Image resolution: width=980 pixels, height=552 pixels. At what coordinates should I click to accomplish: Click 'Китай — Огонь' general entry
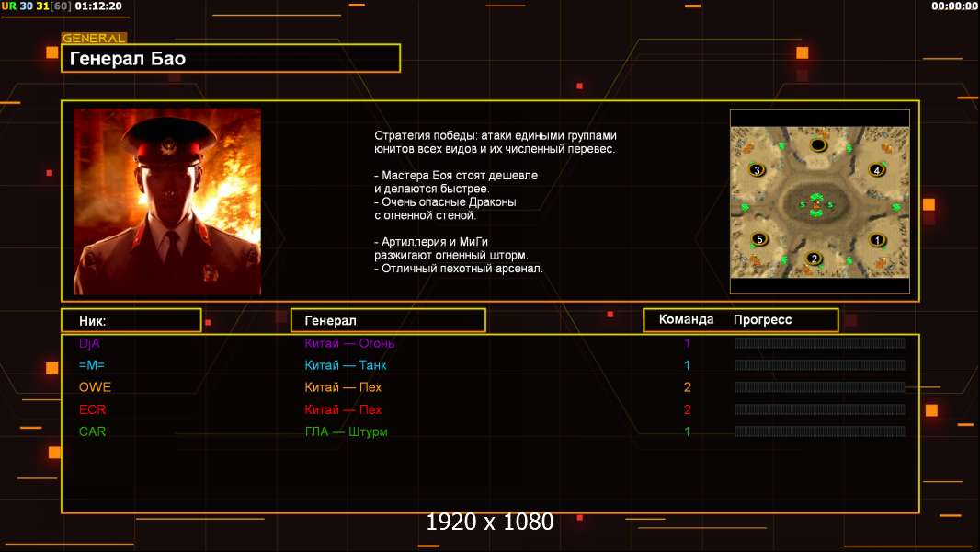349,343
